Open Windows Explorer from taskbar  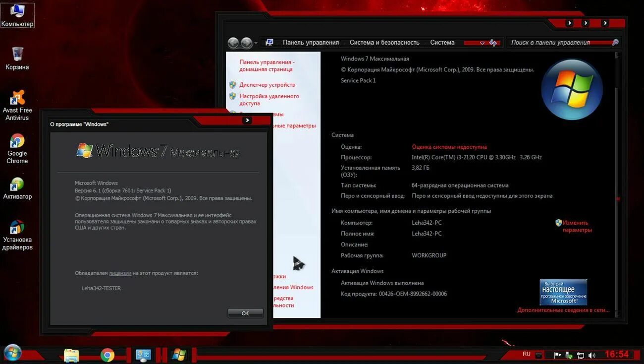tap(71, 355)
